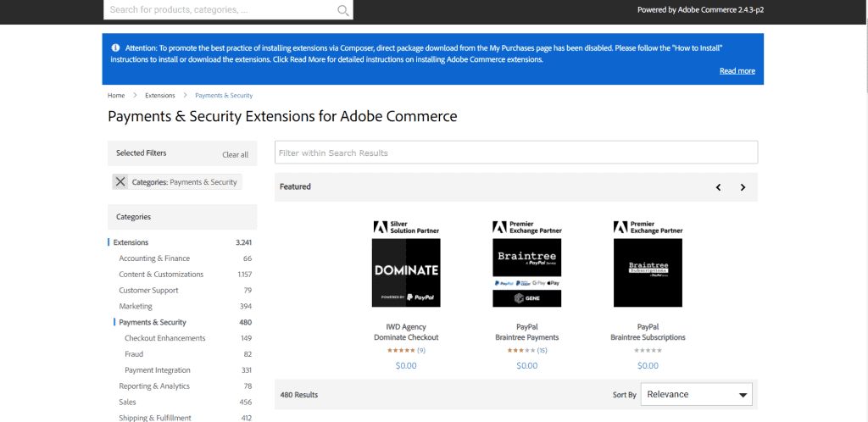Select the Payments & Security category in the tree
This screenshot has width=868, height=422.
(x=153, y=323)
